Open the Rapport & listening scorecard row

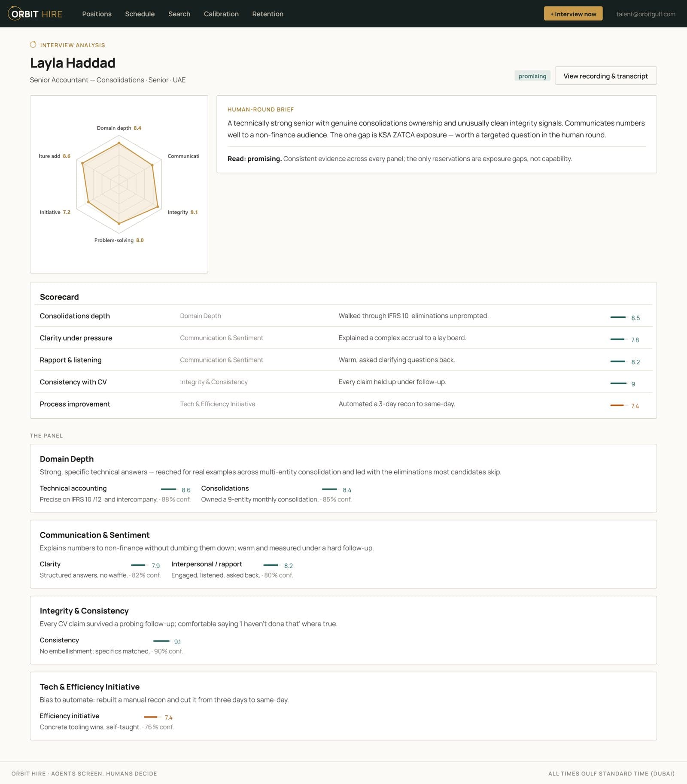[x=343, y=360]
